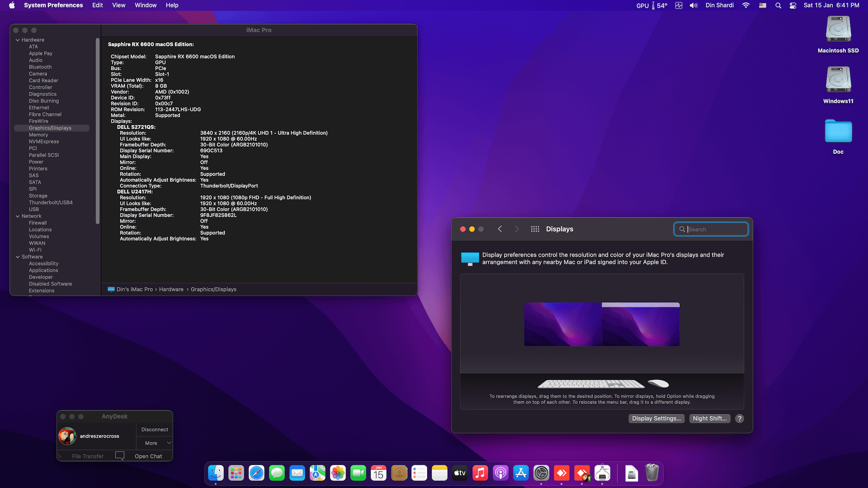The width and height of the screenshot is (868, 488).
Task: Open System Preferences in the Dock
Action: tap(541, 473)
